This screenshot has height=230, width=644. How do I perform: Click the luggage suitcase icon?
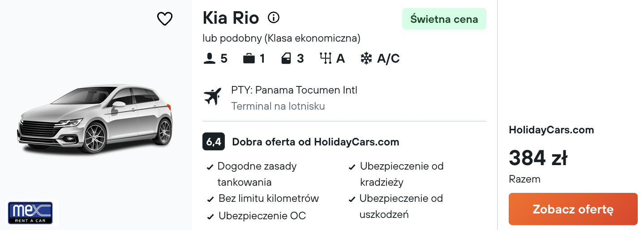(x=249, y=59)
